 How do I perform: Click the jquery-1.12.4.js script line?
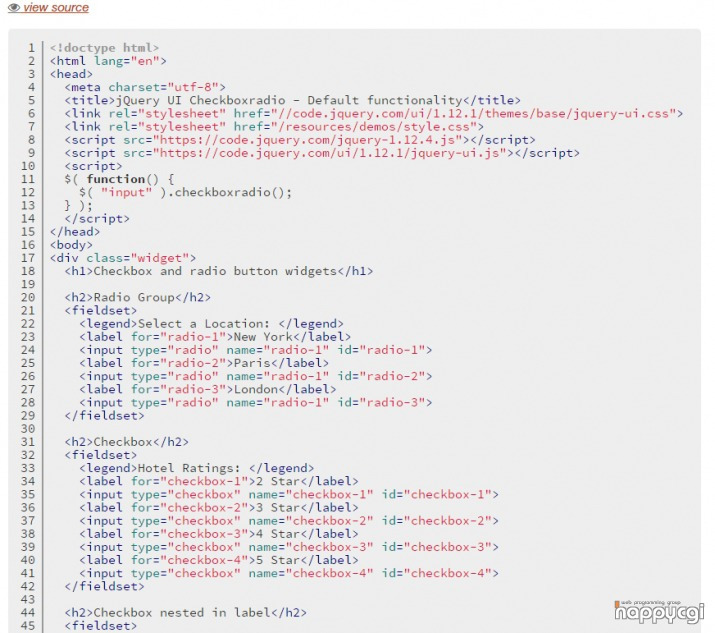point(300,140)
